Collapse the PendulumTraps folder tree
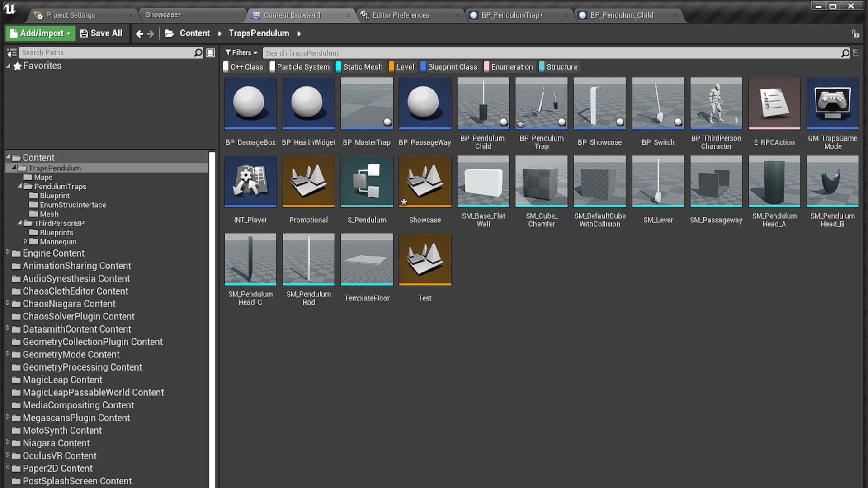Screen dimensions: 868x488 (19, 186)
